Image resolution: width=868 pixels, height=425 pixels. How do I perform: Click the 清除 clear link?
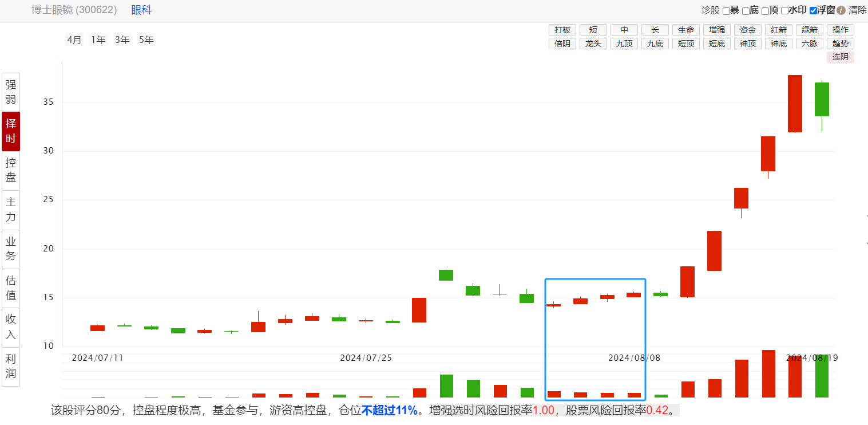coord(857,10)
